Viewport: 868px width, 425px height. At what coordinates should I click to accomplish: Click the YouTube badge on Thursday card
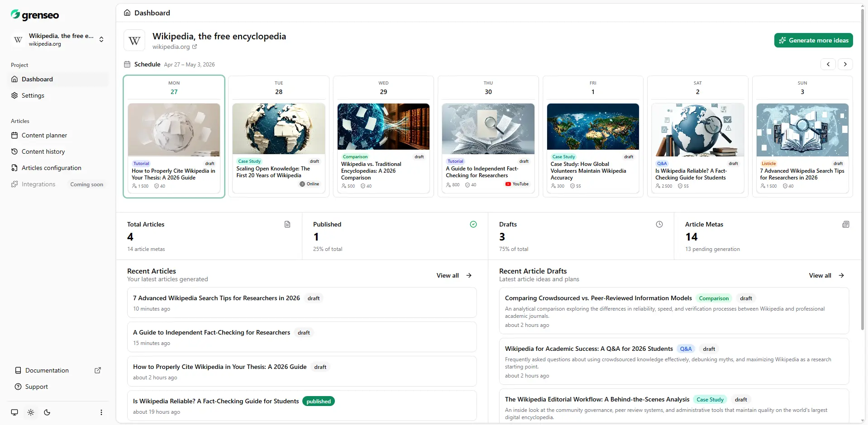coord(517,184)
